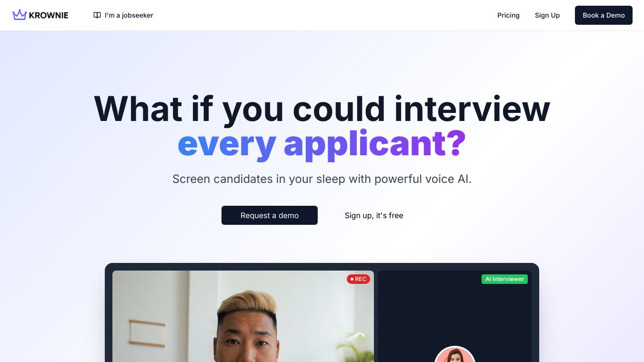Click the Book a Demo button
The width and height of the screenshot is (644, 362).
[604, 15]
